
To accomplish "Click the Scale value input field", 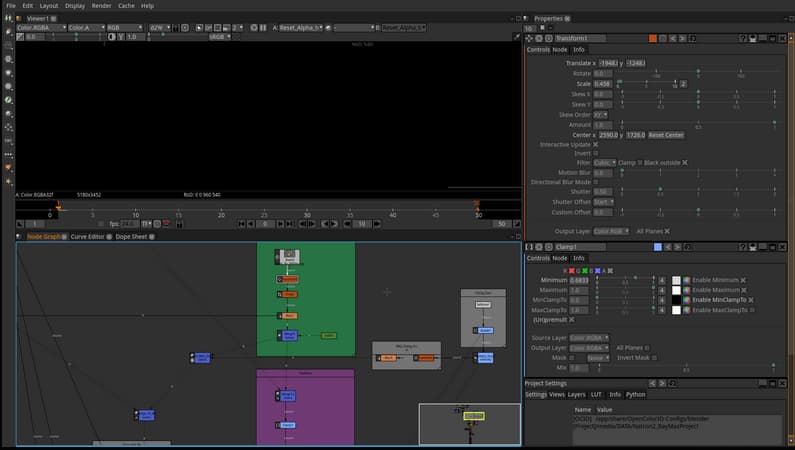I will coord(602,84).
